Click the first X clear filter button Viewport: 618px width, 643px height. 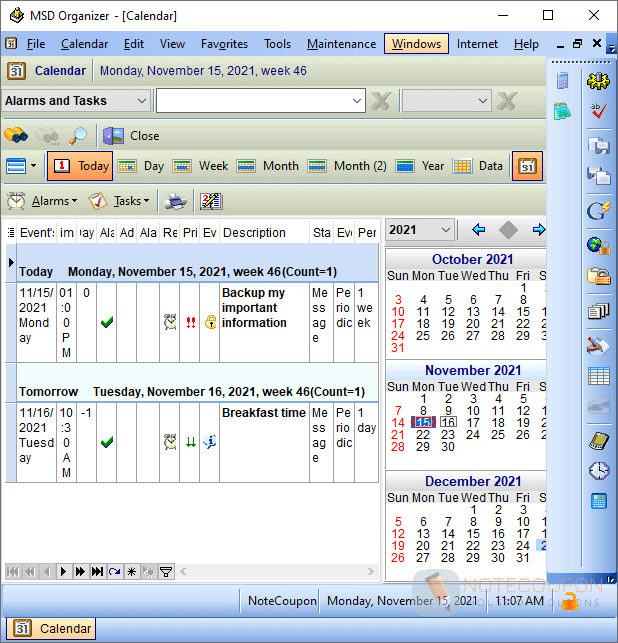tap(381, 101)
